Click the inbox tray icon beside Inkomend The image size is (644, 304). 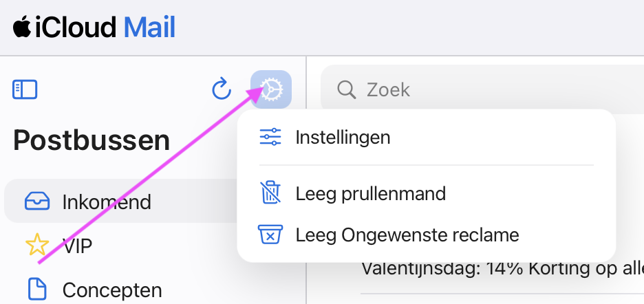pos(37,202)
